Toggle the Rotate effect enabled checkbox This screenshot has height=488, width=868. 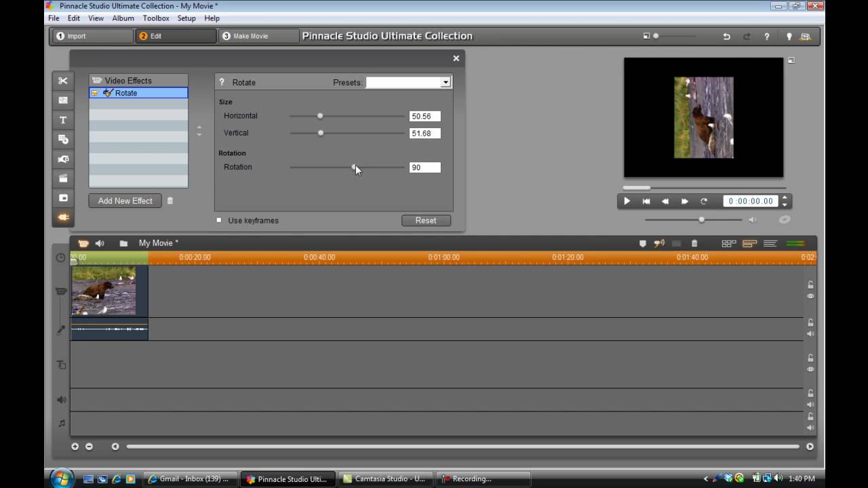click(95, 93)
